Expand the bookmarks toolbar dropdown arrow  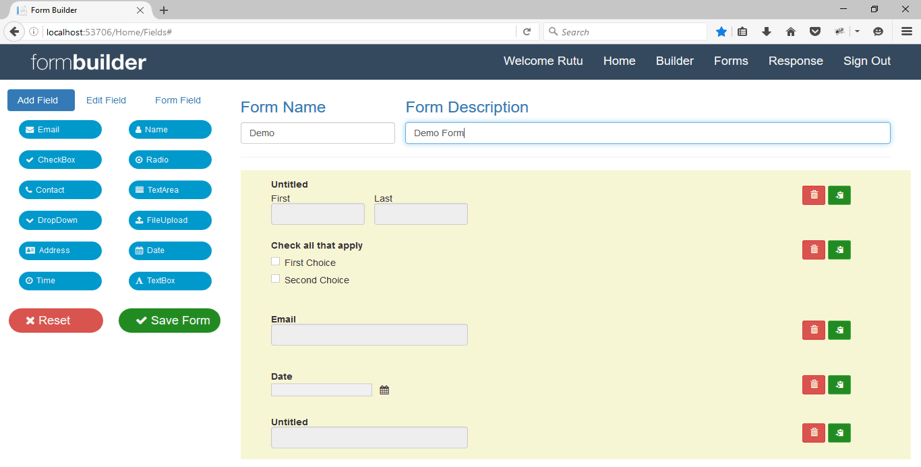coord(857,32)
